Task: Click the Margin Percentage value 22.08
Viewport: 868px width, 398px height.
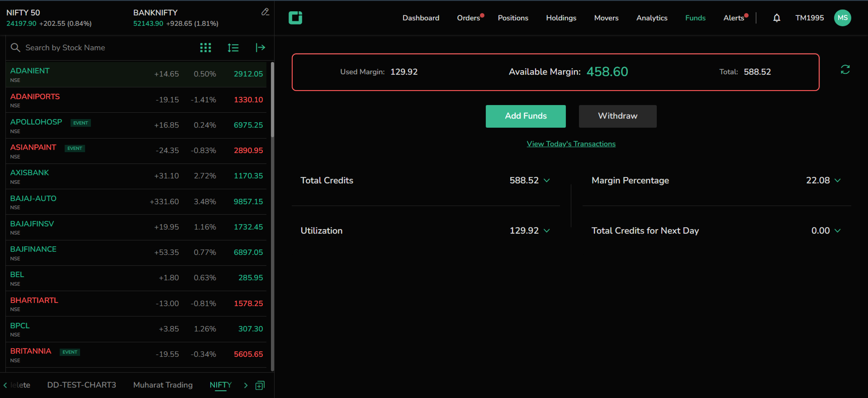Action: point(818,180)
